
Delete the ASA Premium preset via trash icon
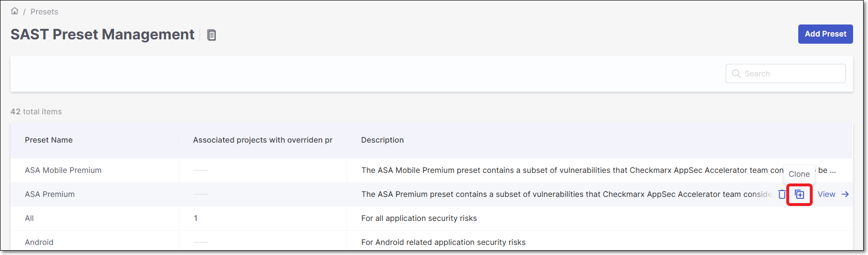782,194
